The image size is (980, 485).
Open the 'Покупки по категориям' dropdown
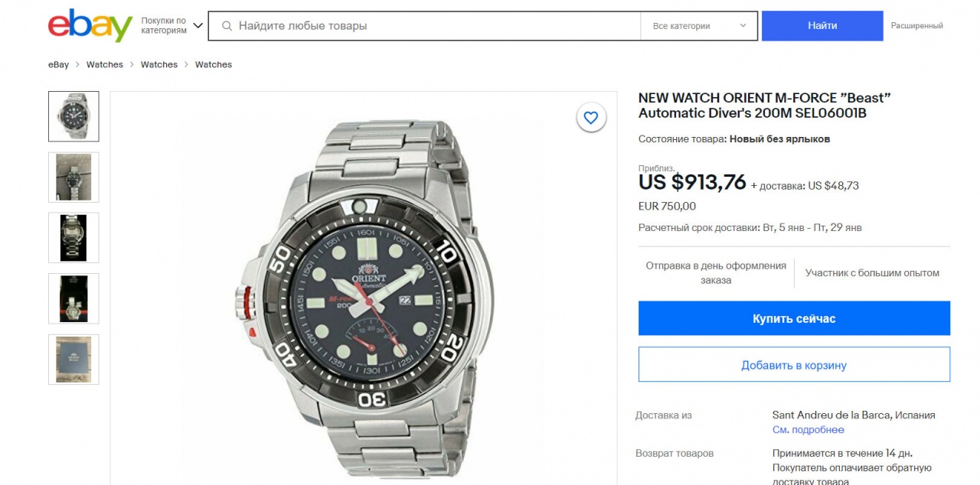pyautogui.click(x=172, y=26)
